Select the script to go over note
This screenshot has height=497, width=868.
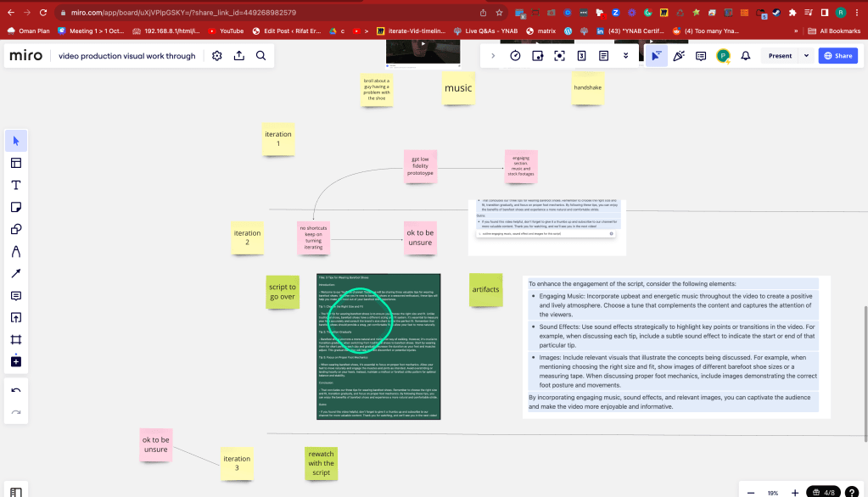(x=283, y=292)
